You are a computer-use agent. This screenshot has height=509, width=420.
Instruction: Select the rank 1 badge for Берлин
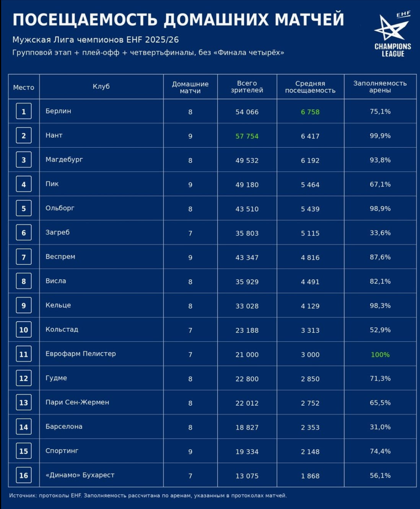click(24, 111)
